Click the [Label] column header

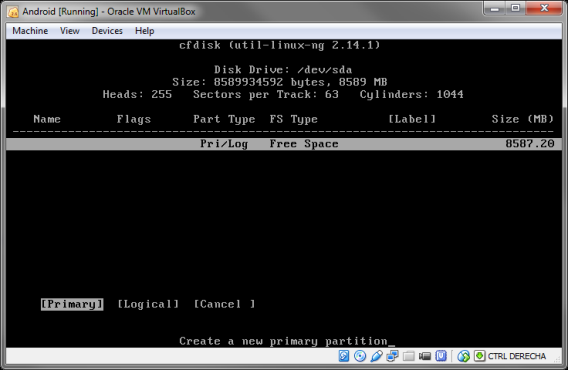click(x=412, y=119)
